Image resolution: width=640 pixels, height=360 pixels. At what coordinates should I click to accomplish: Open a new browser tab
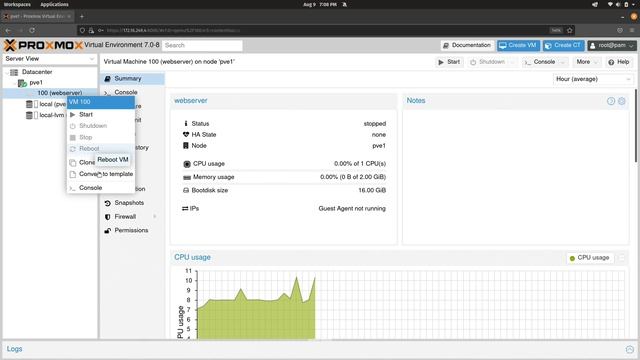(82, 17)
